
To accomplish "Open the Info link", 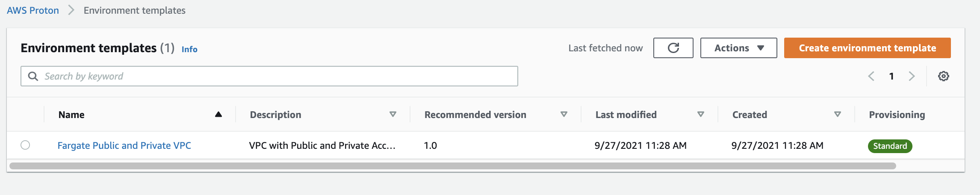I will point(189,49).
